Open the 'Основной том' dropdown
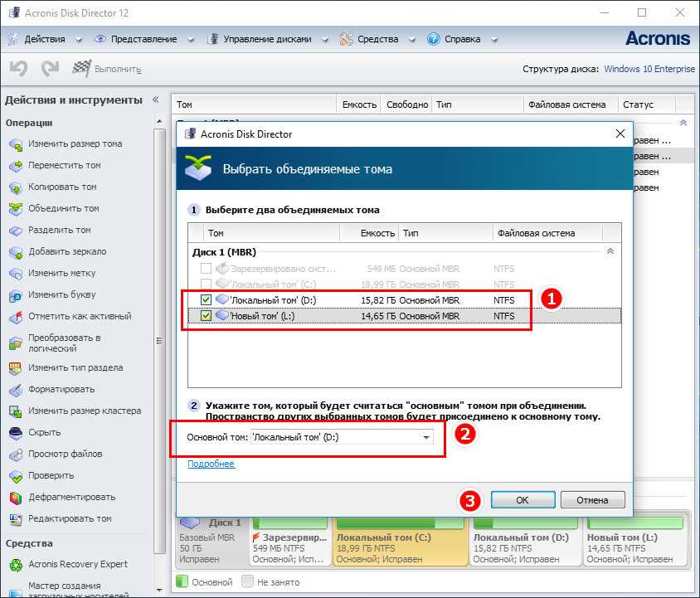The width and height of the screenshot is (700, 598). click(343, 437)
